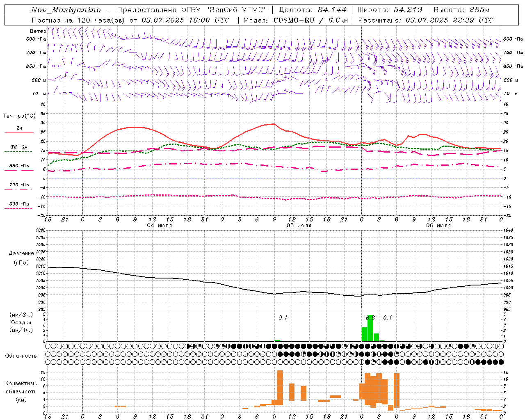Click the Модель COSMO-RU / 6.6км label

[296, 20]
